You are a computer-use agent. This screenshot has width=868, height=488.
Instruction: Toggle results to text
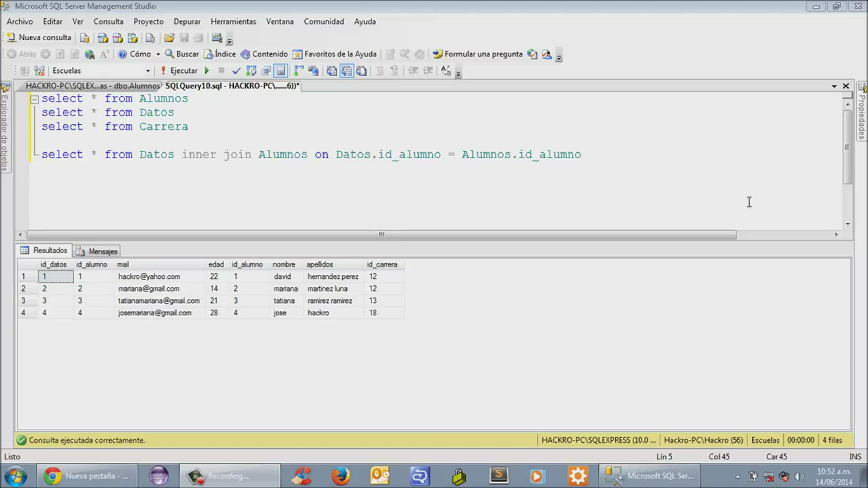(332, 70)
